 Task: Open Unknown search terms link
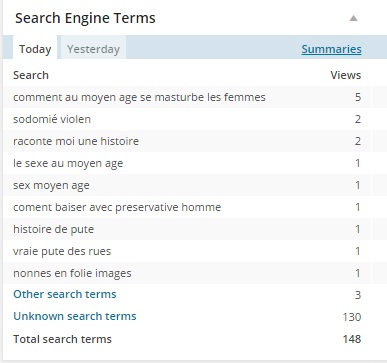point(75,316)
